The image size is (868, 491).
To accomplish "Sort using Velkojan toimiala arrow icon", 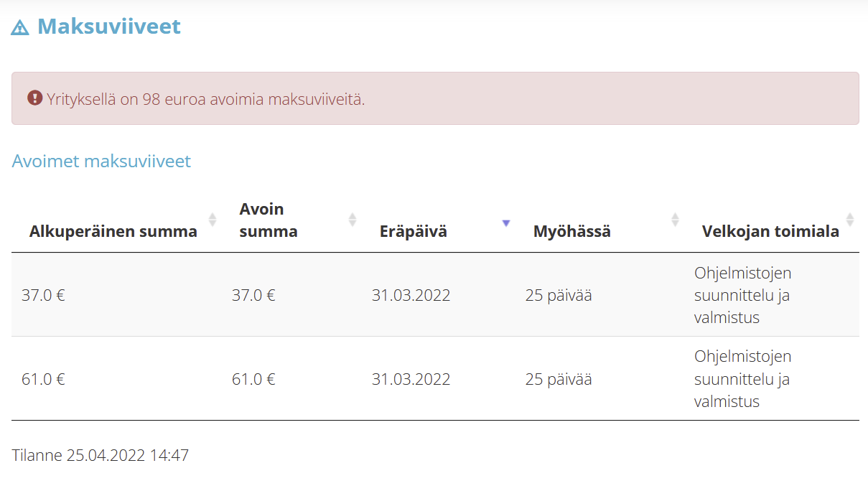I will [x=850, y=220].
